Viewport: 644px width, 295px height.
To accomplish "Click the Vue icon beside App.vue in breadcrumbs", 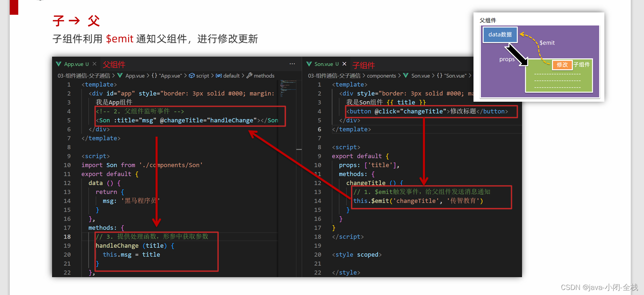I will pos(120,76).
